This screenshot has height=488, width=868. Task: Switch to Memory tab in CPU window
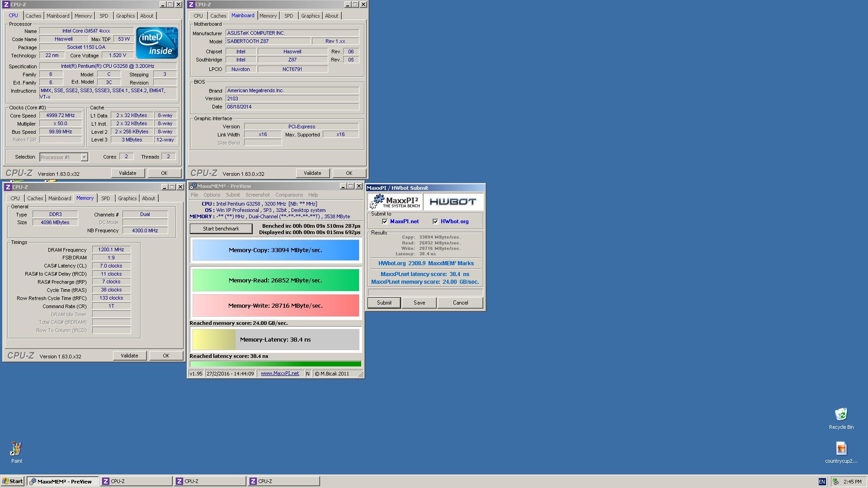pyautogui.click(x=83, y=16)
